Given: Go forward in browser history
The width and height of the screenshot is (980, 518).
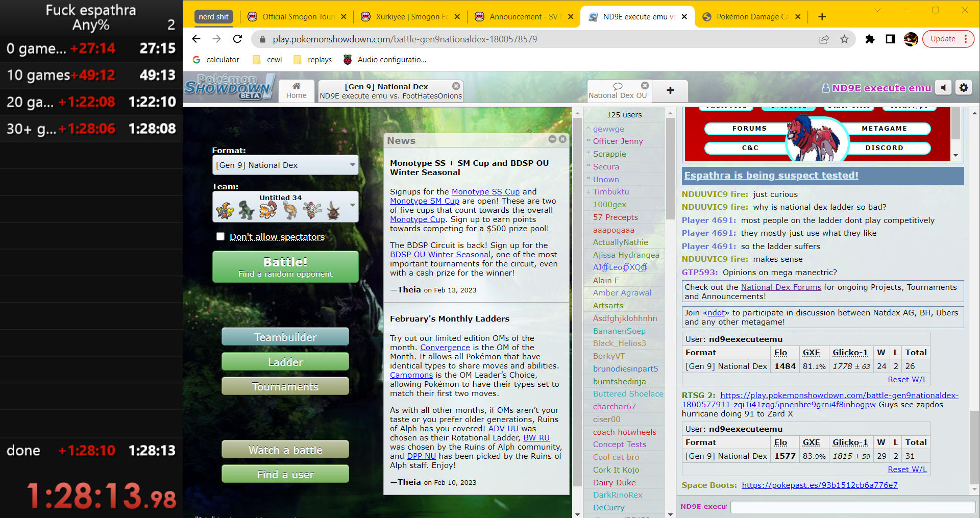Looking at the screenshot, I should pyautogui.click(x=217, y=39).
